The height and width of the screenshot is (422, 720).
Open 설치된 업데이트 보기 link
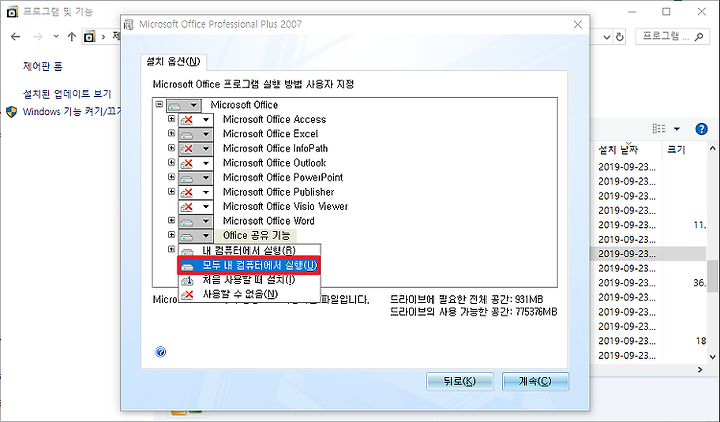(x=67, y=94)
